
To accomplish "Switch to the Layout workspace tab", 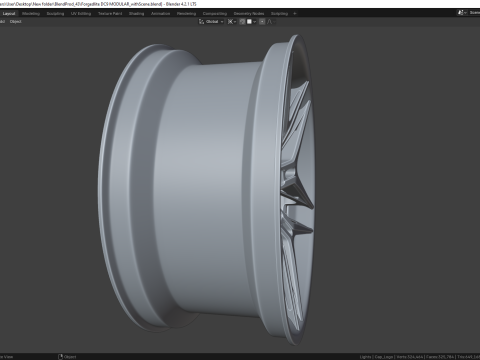I will click(9, 14).
